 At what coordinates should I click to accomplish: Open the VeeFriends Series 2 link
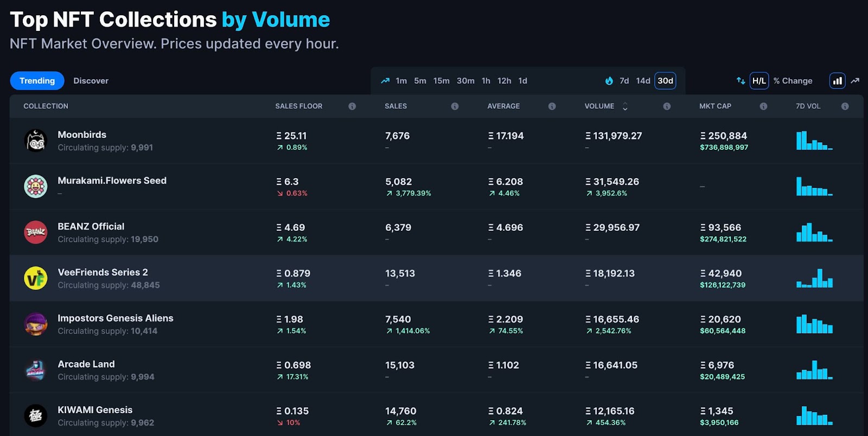[x=103, y=273]
